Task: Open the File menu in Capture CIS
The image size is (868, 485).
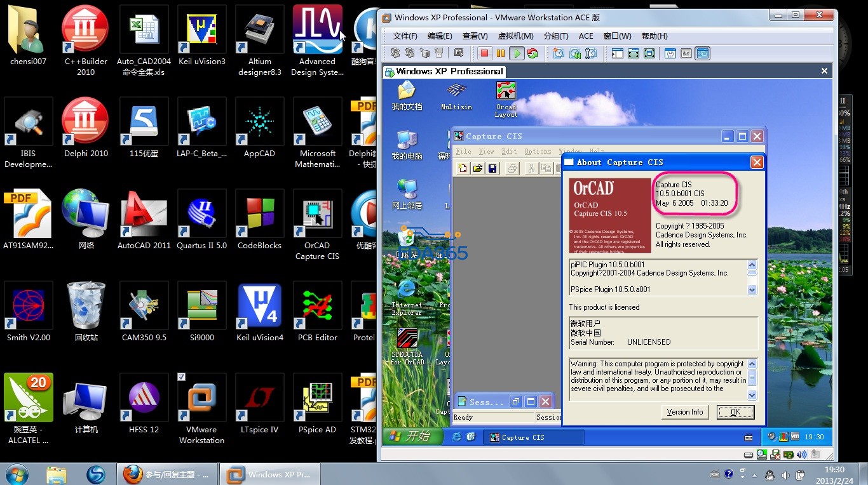Action: (464, 151)
